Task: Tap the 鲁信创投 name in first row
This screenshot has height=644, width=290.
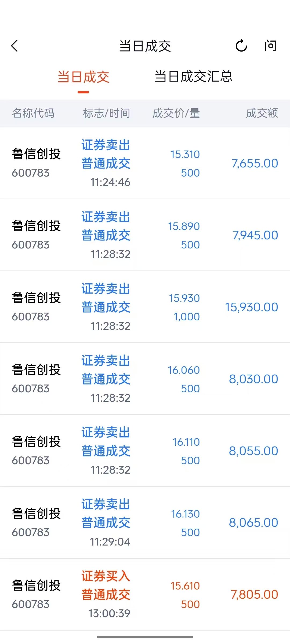Action: coord(36,154)
